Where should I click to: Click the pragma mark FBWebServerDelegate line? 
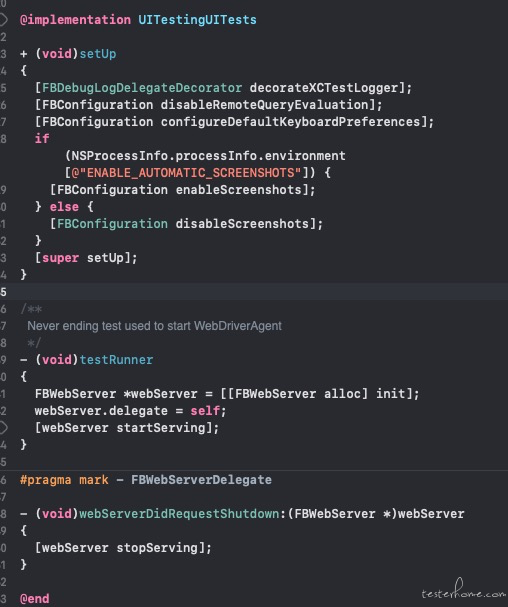(146, 480)
